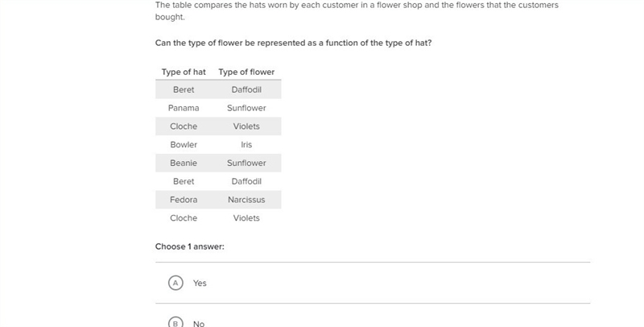Image resolution: width=644 pixels, height=327 pixels.
Task: Click the Sunflower cell next to Panama
Action: click(246, 108)
